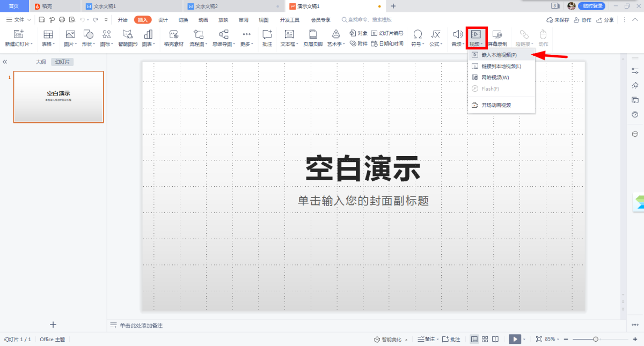644x346 pixels.
Task: Select the 空白演示 slide thumbnail
Action: tap(58, 97)
